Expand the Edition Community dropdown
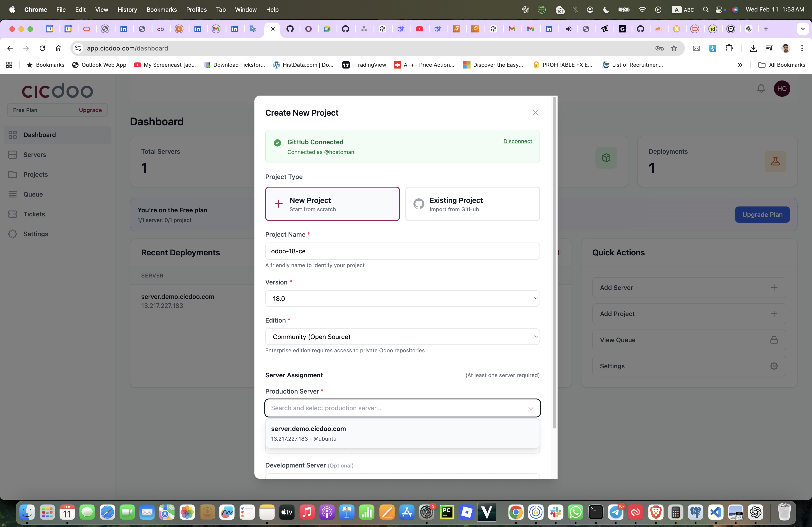Screen dimensions: 812x527 (x=402, y=337)
